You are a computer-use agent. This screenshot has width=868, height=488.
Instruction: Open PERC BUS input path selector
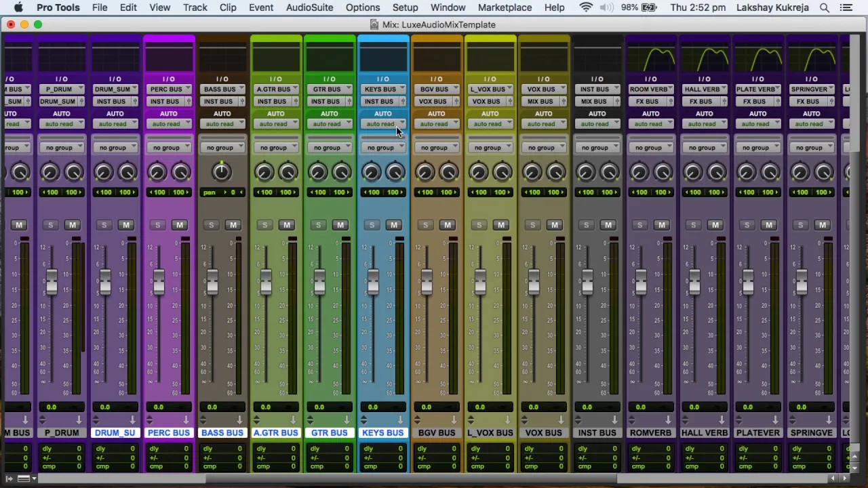point(168,89)
